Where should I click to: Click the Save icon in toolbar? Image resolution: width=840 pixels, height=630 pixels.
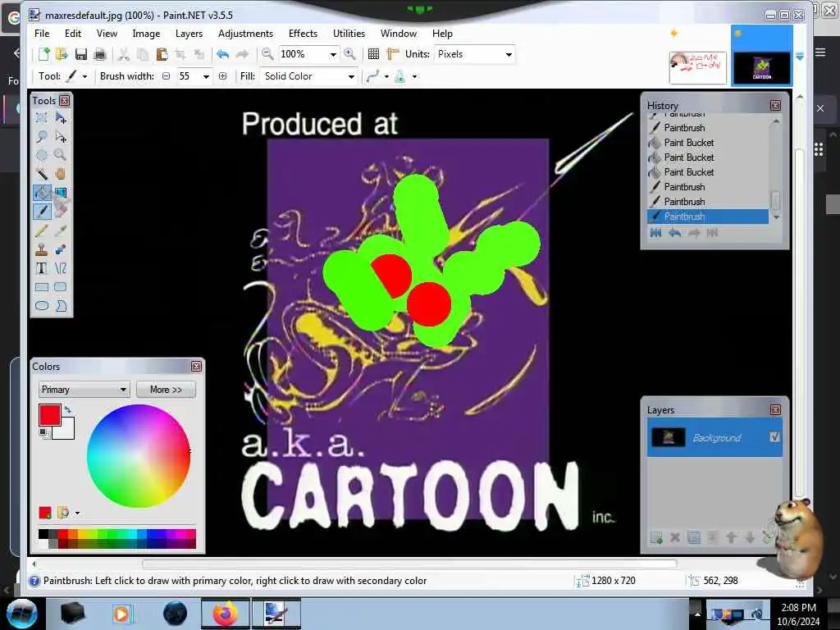(81, 54)
